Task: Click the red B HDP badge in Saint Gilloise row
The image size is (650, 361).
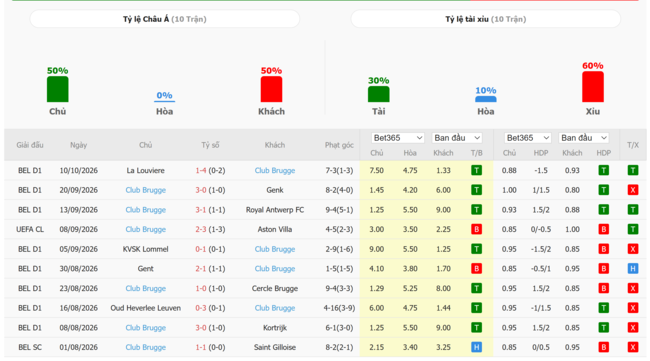Action: (x=604, y=347)
